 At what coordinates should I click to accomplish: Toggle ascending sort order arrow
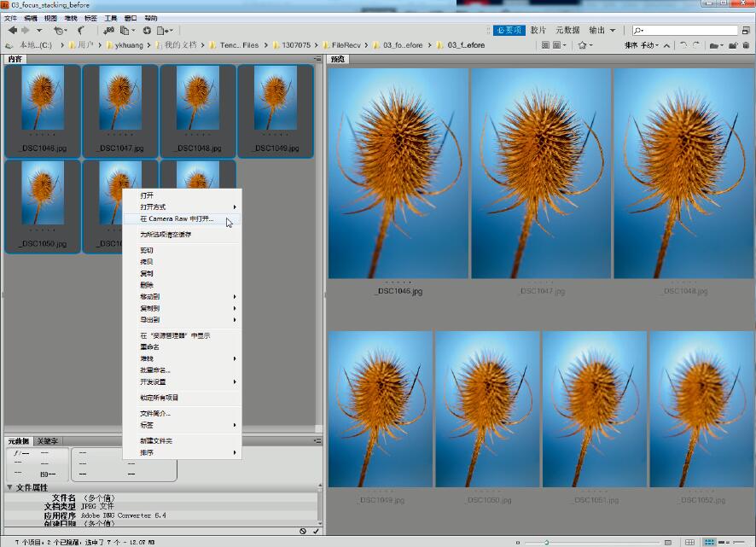[x=667, y=45]
